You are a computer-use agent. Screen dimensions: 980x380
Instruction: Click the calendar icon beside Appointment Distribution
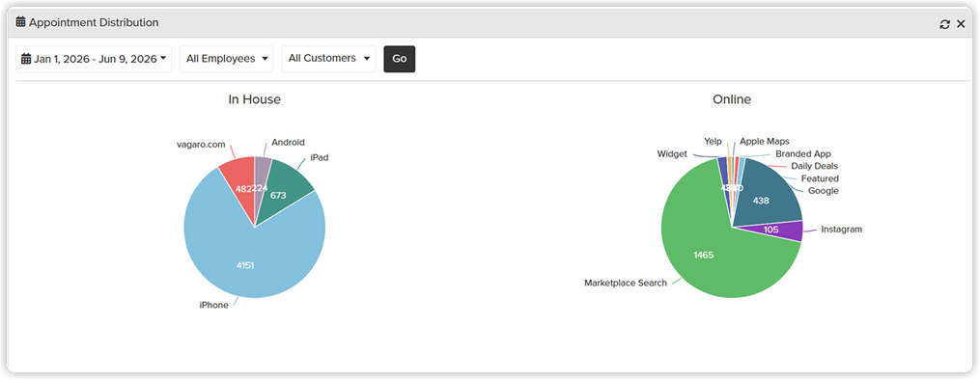20,22
